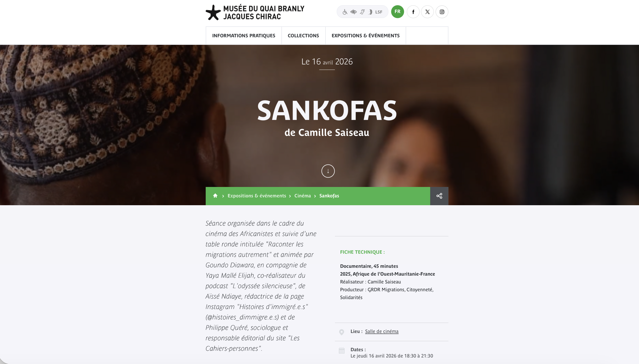Image resolution: width=639 pixels, height=364 pixels.
Task: Open the museum's X (Twitter) page
Action: click(x=427, y=12)
